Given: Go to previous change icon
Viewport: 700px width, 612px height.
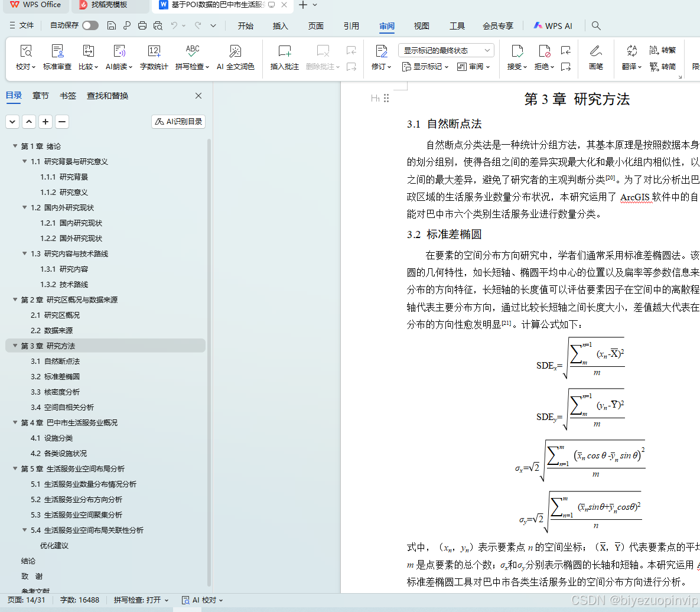Looking at the screenshot, I should (x=566, y=50).
